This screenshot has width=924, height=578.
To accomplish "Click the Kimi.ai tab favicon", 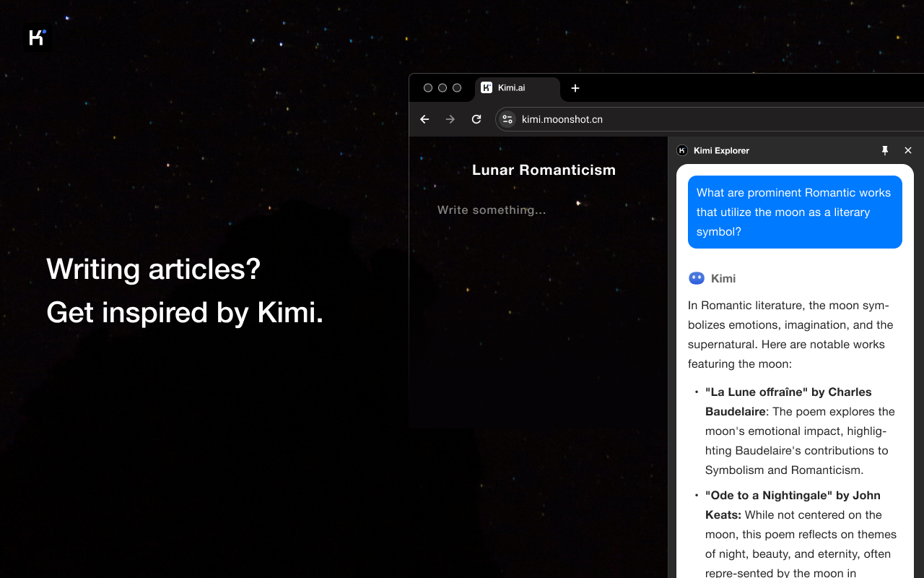I will tap(487, 87).
